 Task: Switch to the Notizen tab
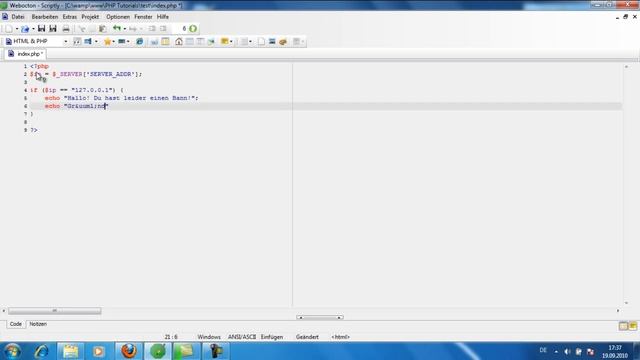tap(38, 324)
